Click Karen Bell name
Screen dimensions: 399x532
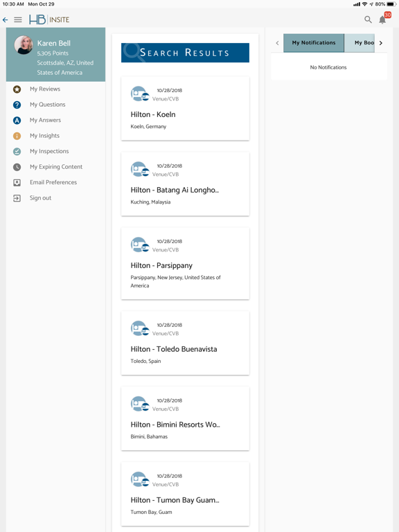coord(53,44)
